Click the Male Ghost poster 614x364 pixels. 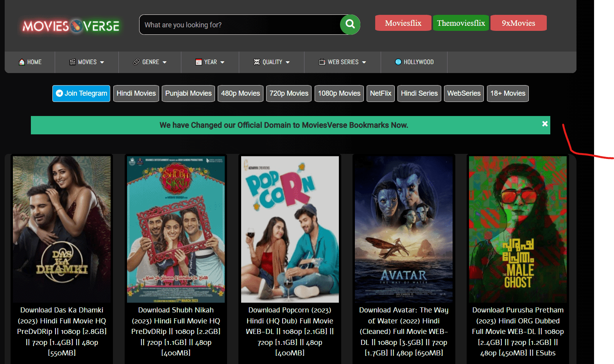(x=518, y=229)
